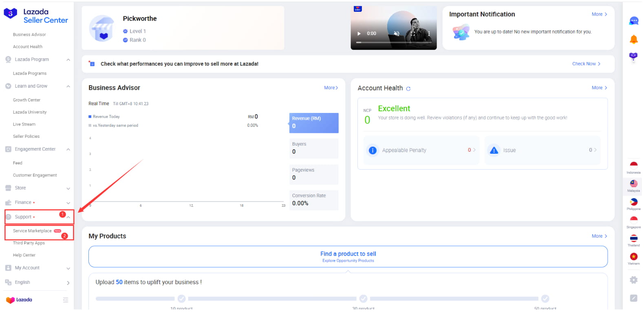Click the 10 product milestone checkmark
644x316 pixels.
pyautogui.click(x=181, y=299)
